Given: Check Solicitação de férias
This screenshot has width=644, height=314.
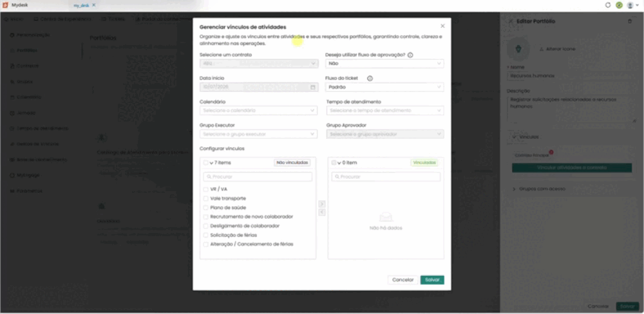Looking at the screenshot, I should (206, 235).
